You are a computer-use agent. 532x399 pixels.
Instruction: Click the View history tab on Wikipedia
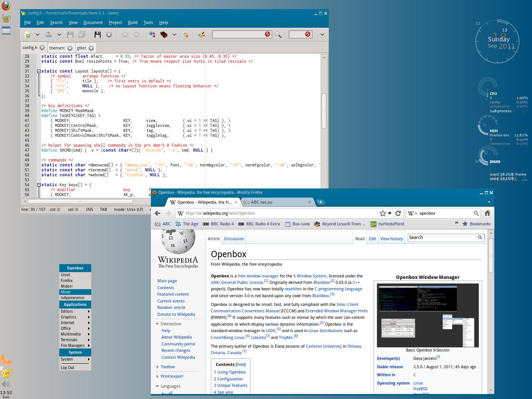[392, 239]
